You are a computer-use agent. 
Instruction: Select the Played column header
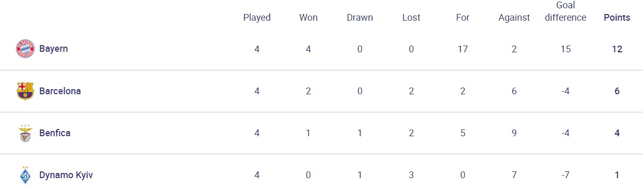(257, 18)
